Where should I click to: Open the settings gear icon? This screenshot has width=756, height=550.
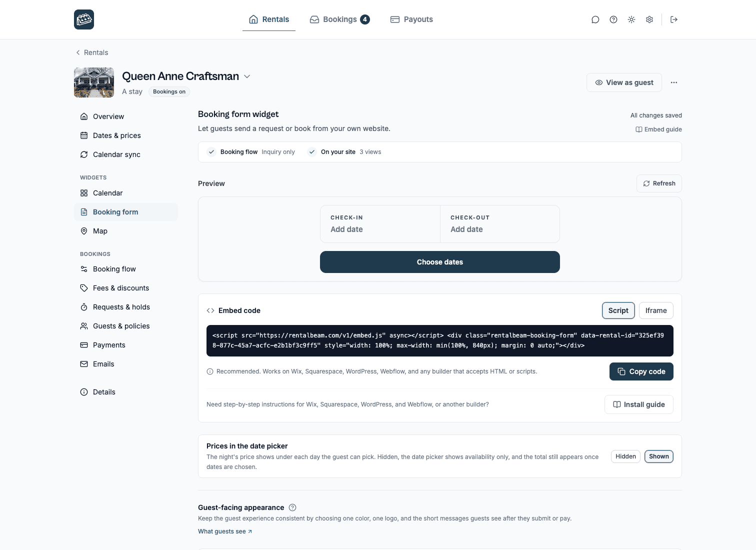tap(649, 19)
